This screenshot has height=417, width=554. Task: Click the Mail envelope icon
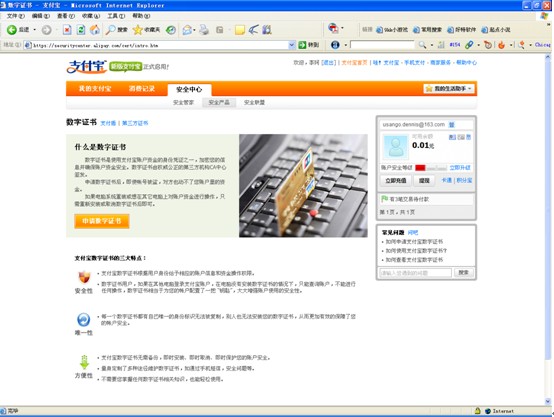(x=187, y=30)
